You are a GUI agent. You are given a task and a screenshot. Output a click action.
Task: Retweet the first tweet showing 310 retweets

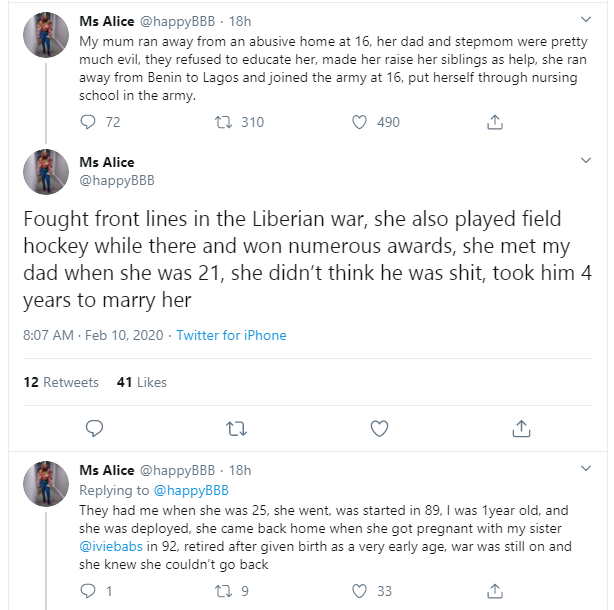tap(225, 122)
